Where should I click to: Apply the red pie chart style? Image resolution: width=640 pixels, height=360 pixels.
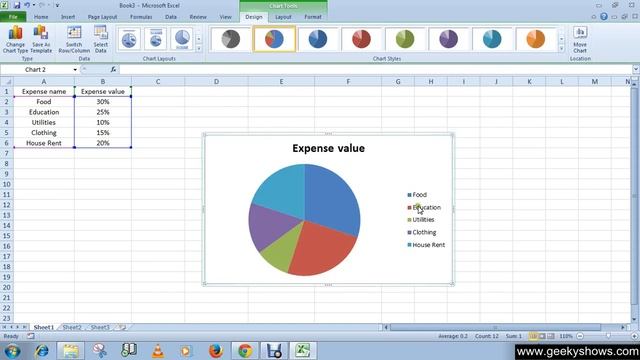click(x=361, y=39)
